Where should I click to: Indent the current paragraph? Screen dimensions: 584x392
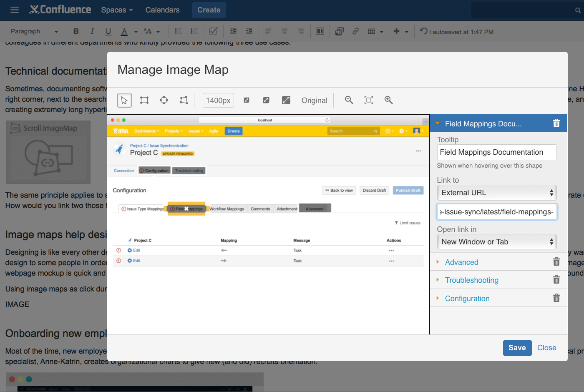(x=249, y=31)
